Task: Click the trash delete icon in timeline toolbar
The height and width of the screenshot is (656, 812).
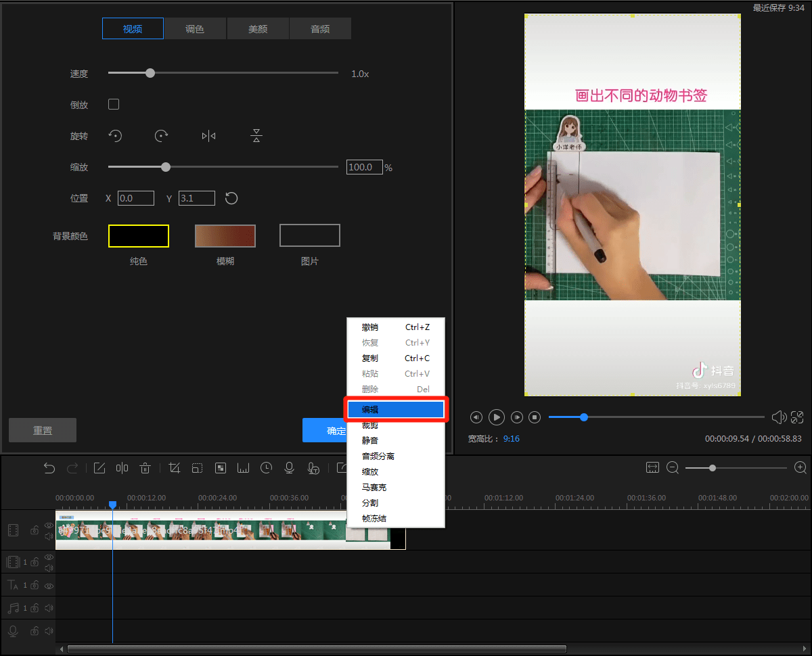Action: pyautogui.click(x=145, y=468)
